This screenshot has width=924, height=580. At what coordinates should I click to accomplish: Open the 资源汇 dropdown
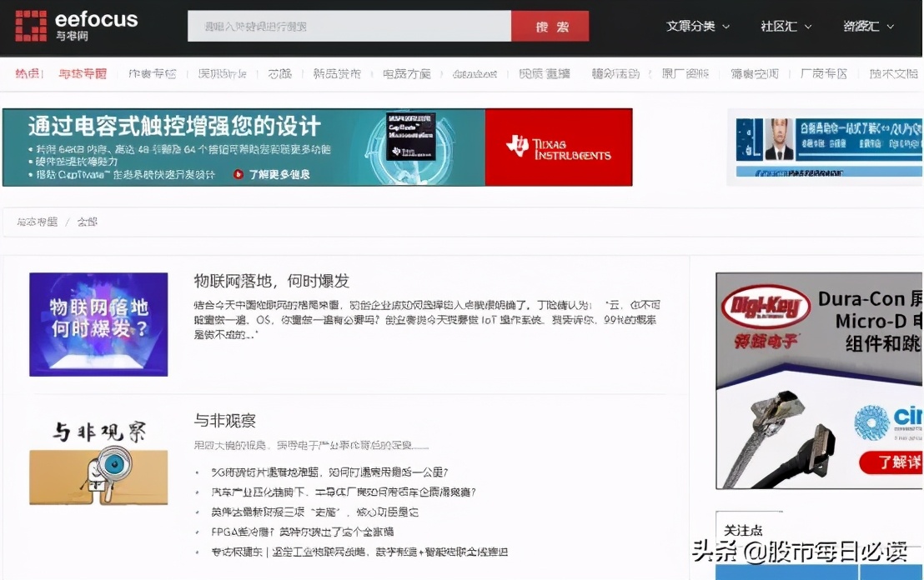[x=866, y=26]
